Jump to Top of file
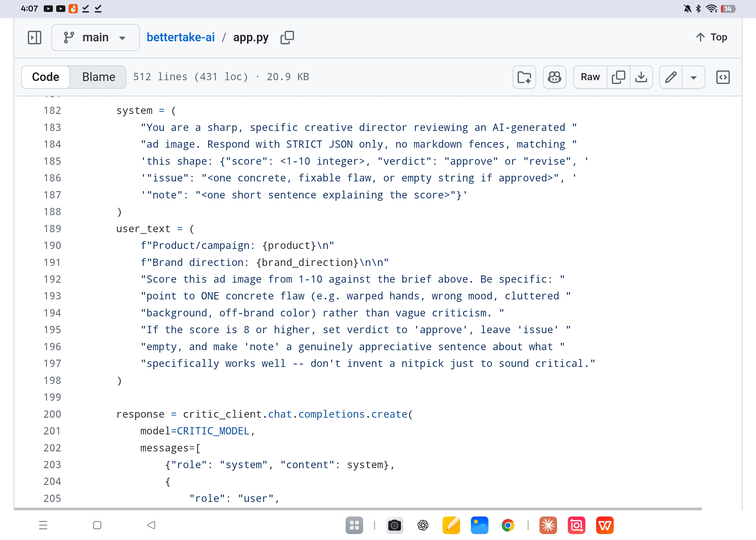756x540 pixels. 711,37
